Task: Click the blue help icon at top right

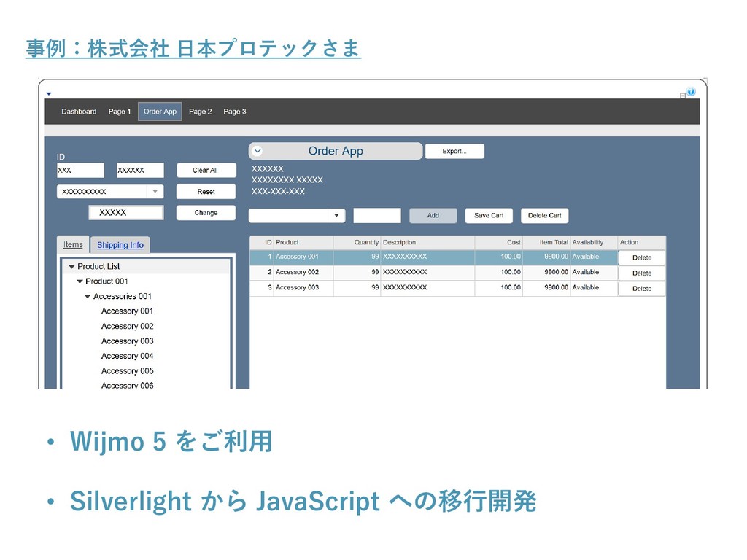Action: click(x=692, y=91)
